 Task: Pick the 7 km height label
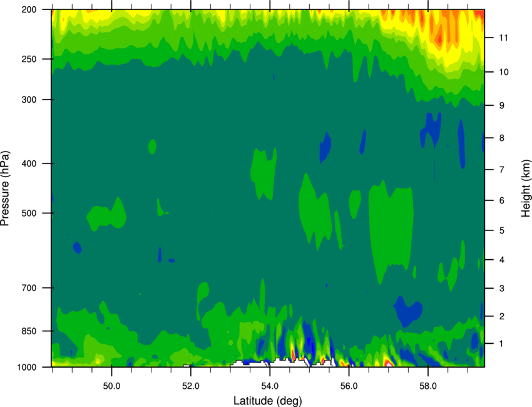(x=502, y=170)
